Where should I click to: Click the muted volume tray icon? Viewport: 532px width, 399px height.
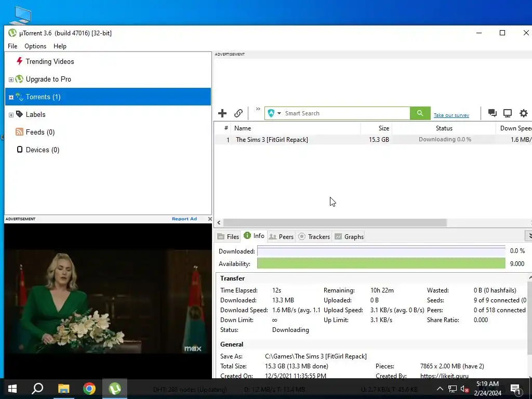[464, 389]
